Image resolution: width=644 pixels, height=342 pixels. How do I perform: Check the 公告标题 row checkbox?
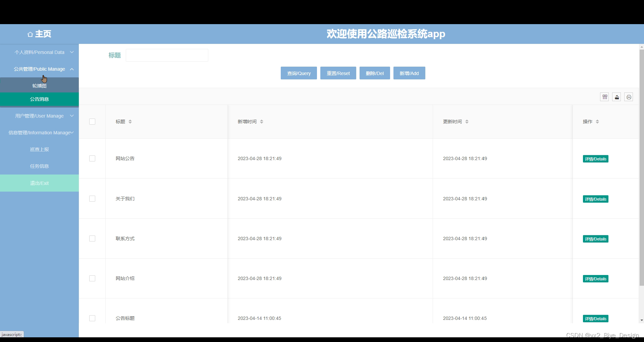pos(92,318)
